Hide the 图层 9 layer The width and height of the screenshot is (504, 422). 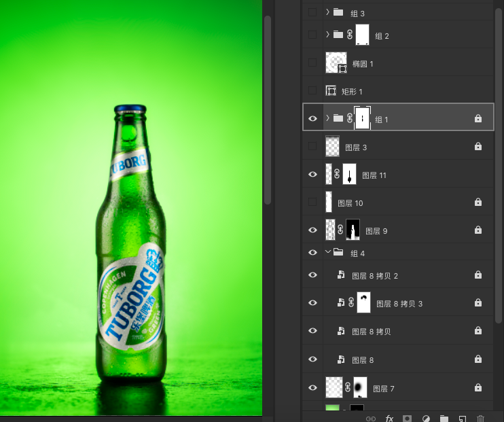click(x=312, y=230)
